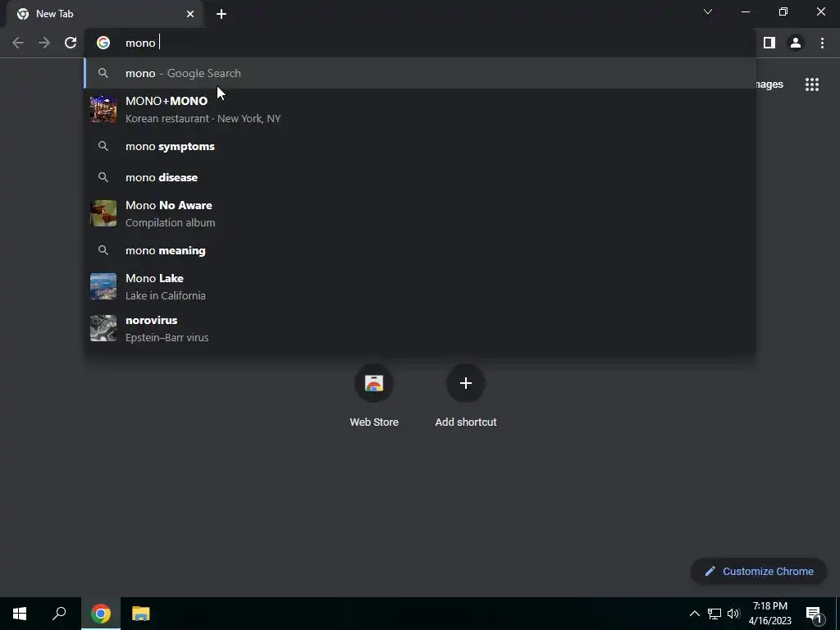
Task: Choose the Mono Lake suggestion
Action: (x=420, y=286)
